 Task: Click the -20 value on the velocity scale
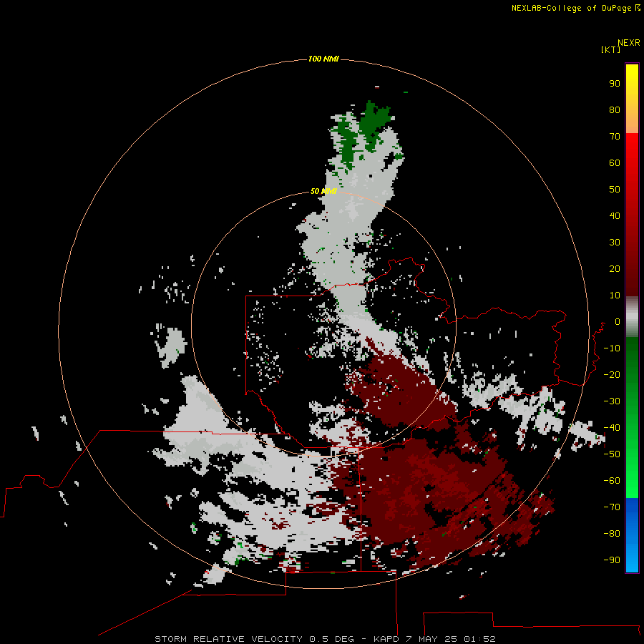[612, 374]
